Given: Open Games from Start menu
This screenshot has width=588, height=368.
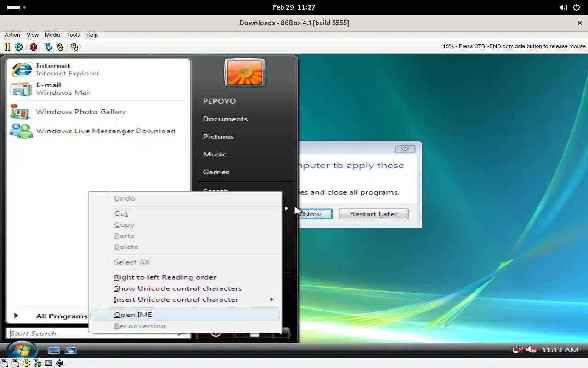Looking at the screenshot, I should pos(216,172).
